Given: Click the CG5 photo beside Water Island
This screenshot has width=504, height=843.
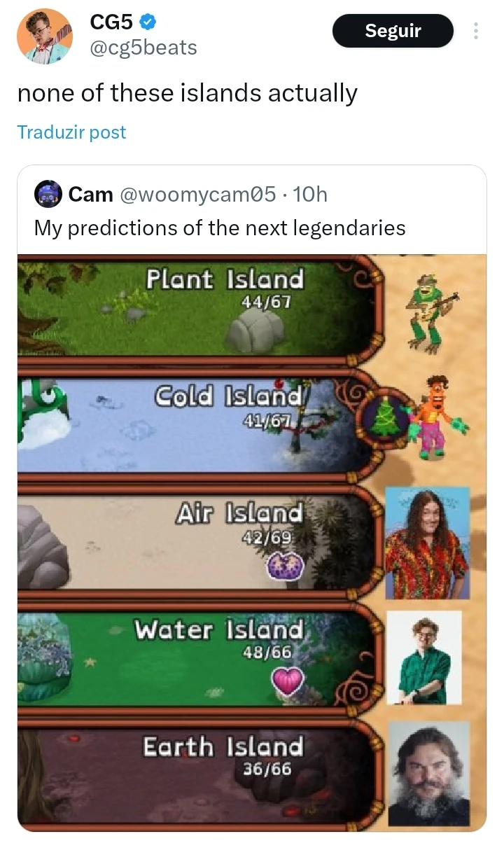Looking at the screenshot, I should 423,657.
